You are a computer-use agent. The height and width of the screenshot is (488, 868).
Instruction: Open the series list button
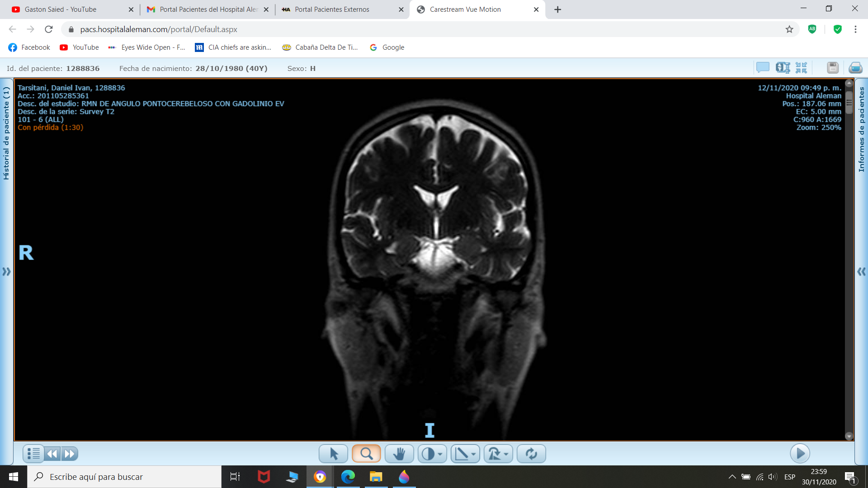click(33, 454)
